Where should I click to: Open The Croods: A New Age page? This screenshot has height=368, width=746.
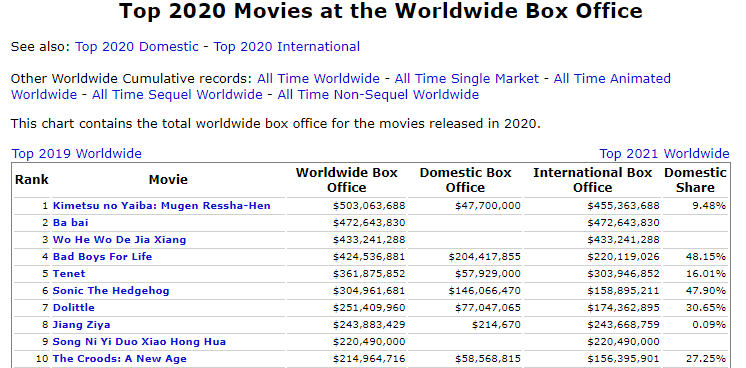point(119,358)
